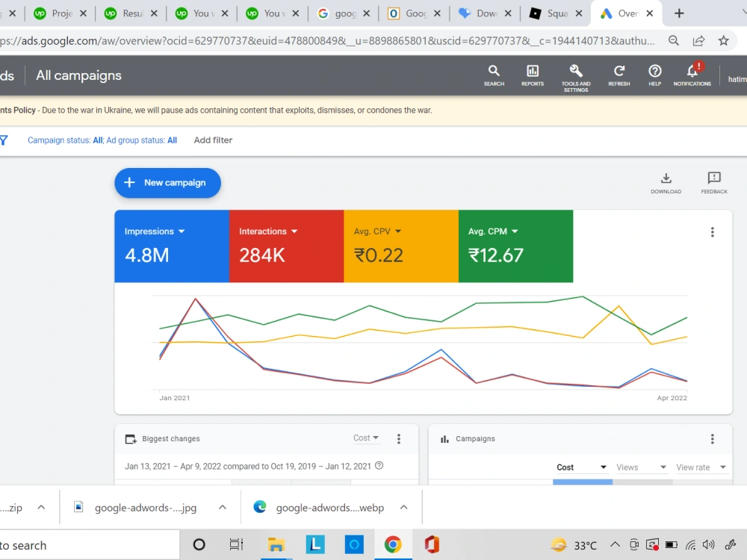This screenshot has height=560, width=747.
Task: Open a new browser tab
Action: pos(679,13)
